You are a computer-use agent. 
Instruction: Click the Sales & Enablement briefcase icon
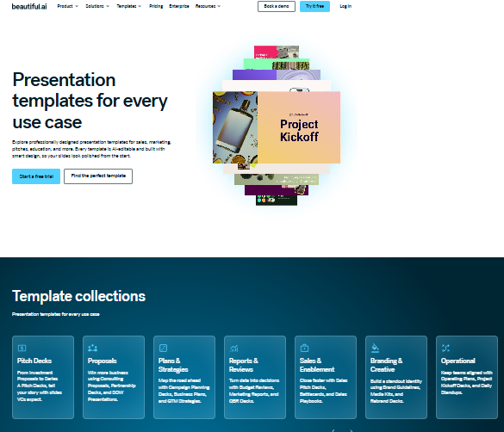tap(304, 348)
